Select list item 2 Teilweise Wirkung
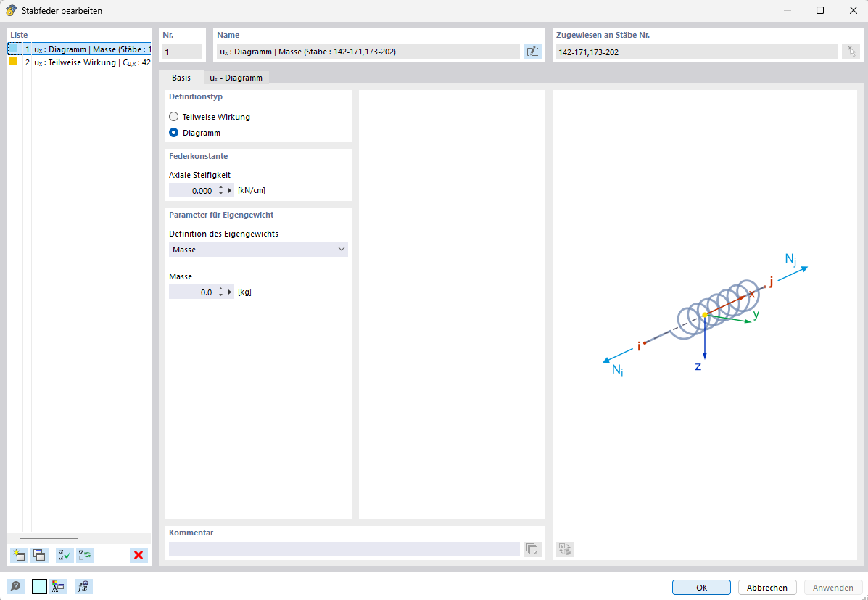The width and height of the screenshot is (868, 600). (87, 62)
